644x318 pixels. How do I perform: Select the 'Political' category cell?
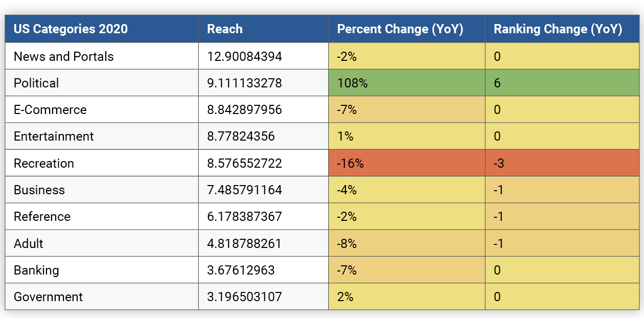(36, 83)
